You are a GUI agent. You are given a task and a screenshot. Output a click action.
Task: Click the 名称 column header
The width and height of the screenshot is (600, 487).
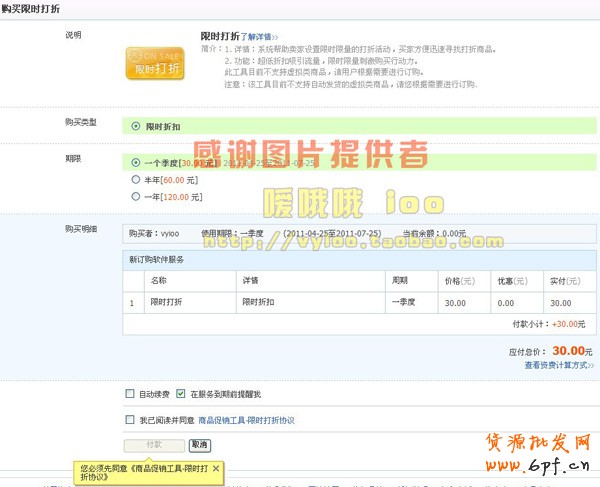point(158,280)
